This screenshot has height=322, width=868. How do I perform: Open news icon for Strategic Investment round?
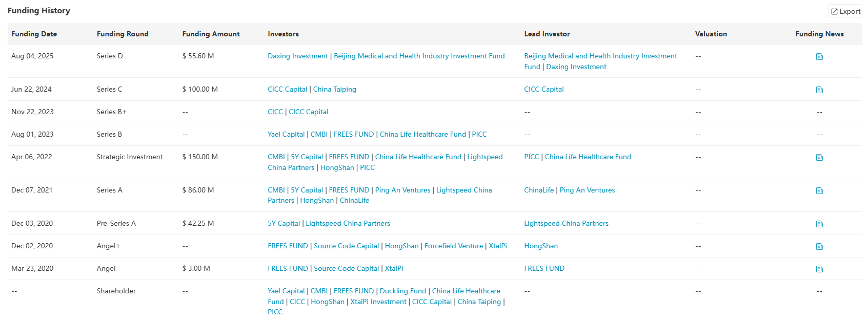(x=819, y=158)
